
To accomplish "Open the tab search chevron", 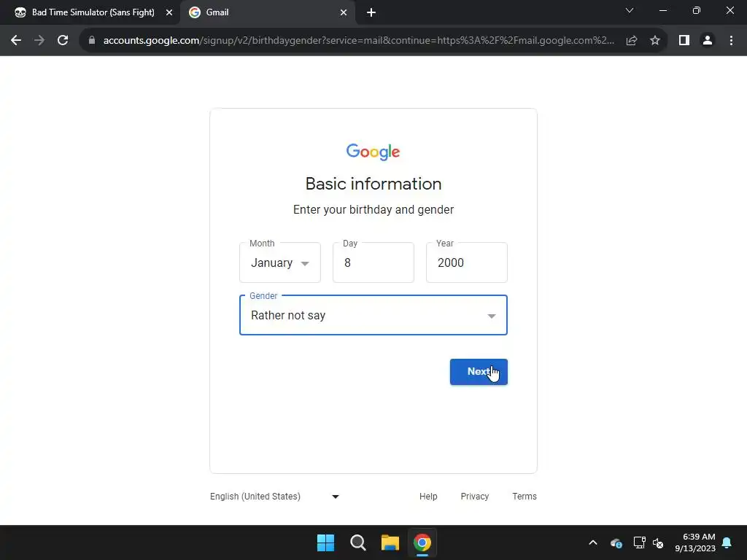I will [630, 10].
